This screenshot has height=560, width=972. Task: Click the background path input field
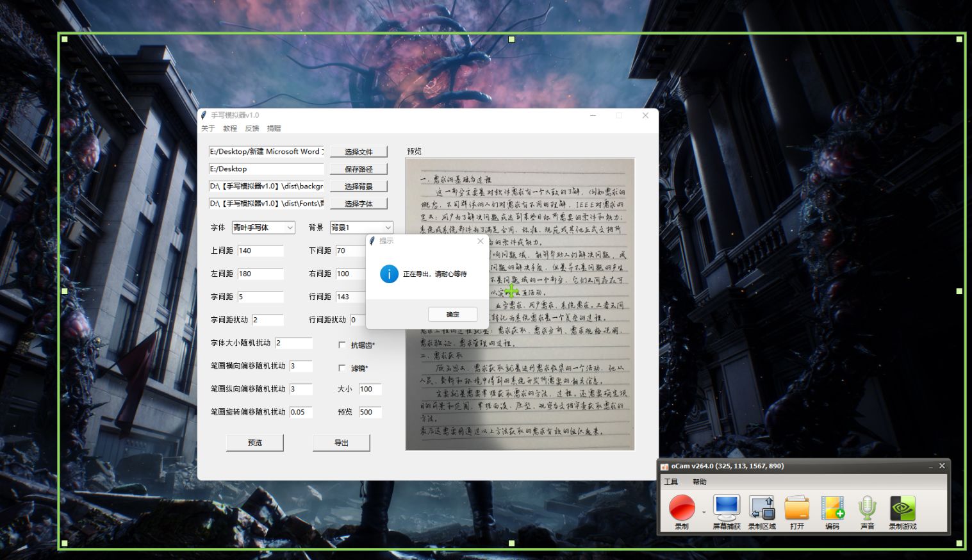(x=267, y=186)
